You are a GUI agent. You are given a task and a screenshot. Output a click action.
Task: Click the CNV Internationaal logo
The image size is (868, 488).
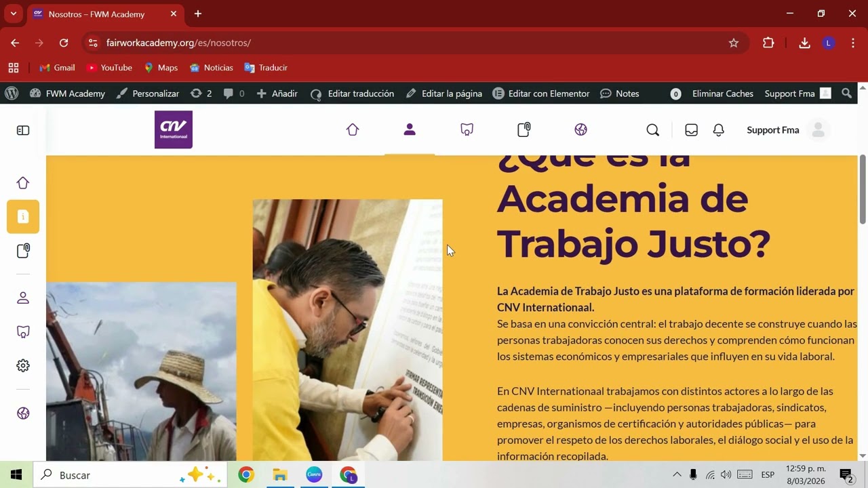[x=174, y=129]
